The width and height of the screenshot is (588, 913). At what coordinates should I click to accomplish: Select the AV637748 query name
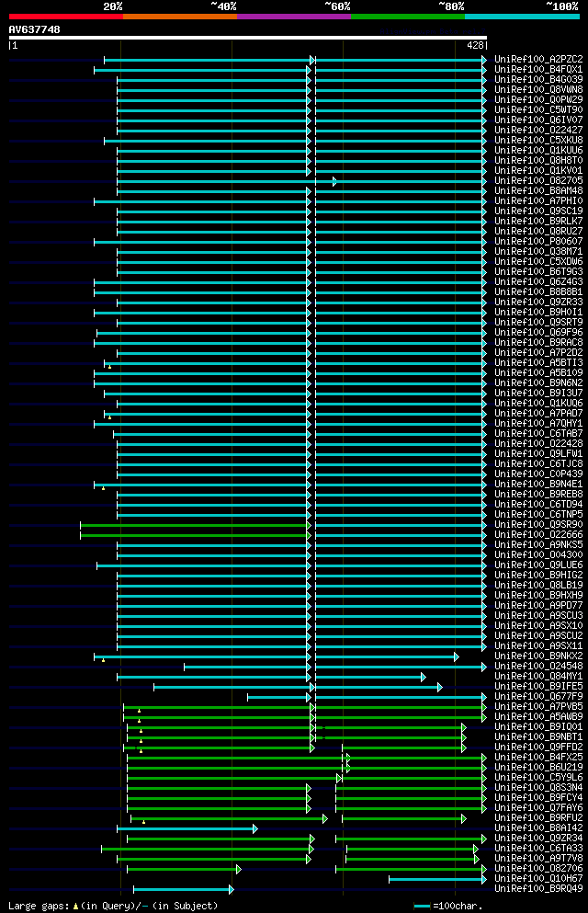[x=34, y=29]
